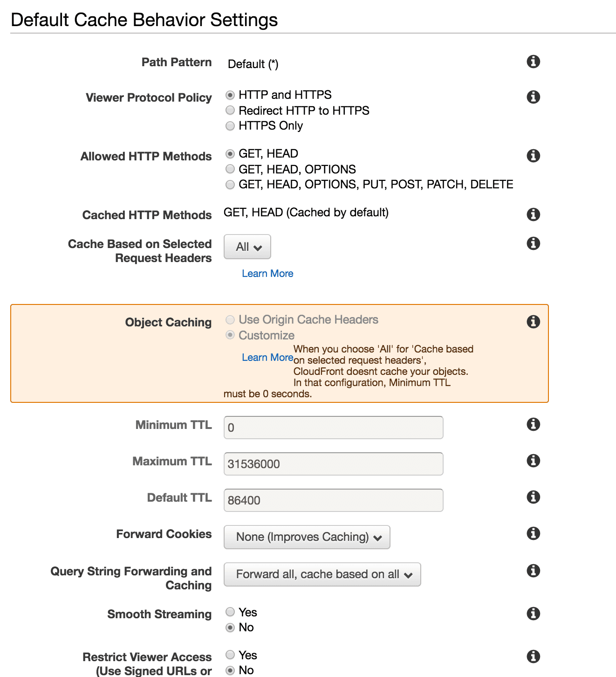This screenshot has height=677, width=616.
Task: Select Redirect HTTP to HTTPS
Action: tap(230, 110)
